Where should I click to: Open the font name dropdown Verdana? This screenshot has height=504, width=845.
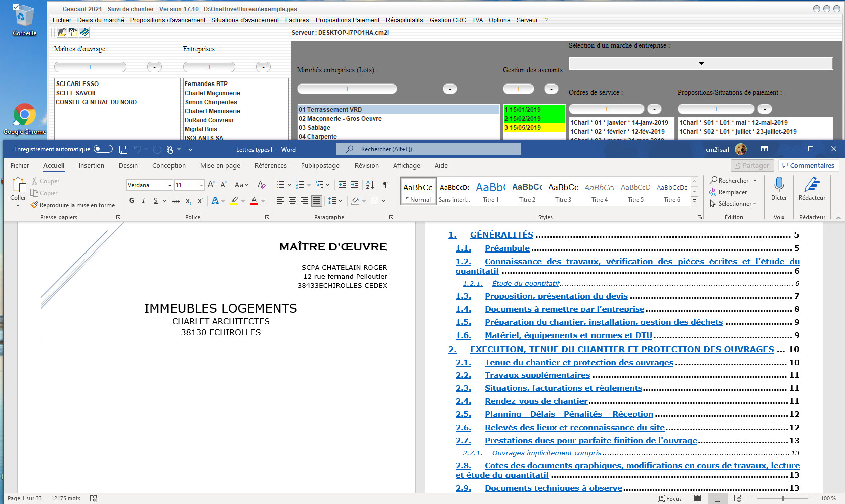pyautogui.click(x=170, y=185)
